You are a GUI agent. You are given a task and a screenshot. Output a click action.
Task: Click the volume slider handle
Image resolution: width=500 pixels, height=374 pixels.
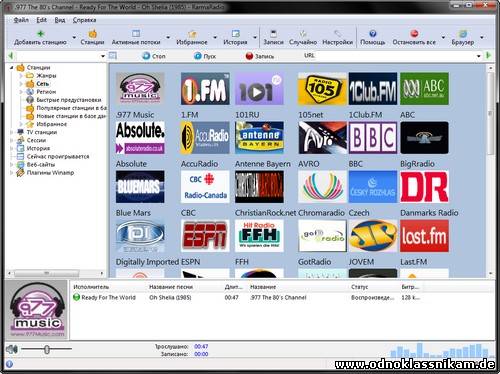tap(47, 349)
